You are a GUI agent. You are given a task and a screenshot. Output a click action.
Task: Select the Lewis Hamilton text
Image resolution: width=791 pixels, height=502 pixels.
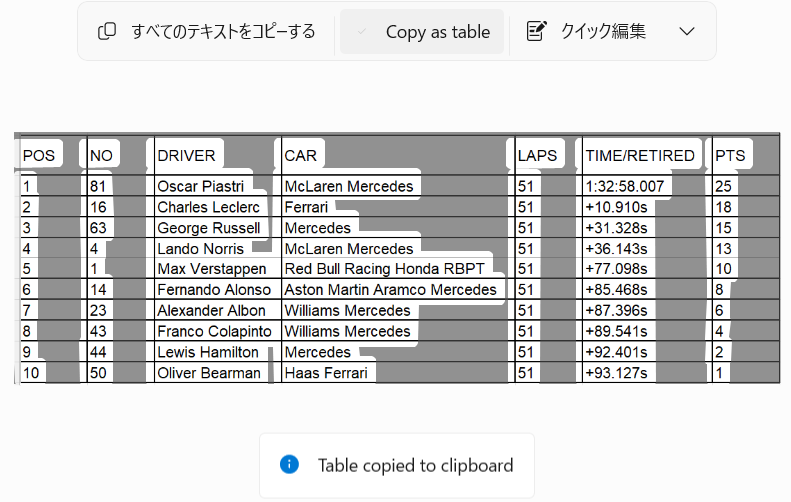(208, 352)
